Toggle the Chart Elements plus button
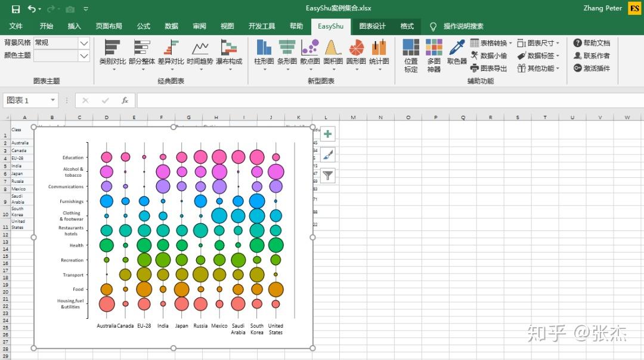The width and height of the screenshot is (644, 360). [x=327, y=134]
